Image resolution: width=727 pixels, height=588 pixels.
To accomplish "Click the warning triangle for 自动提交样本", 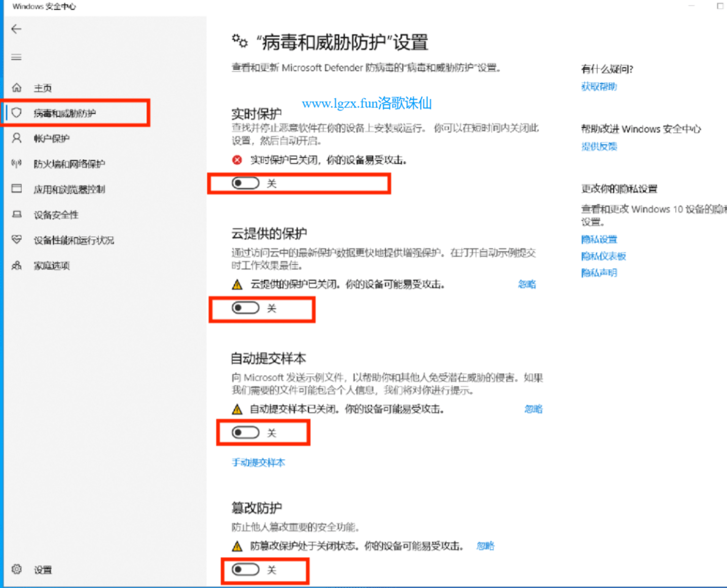I will pos(237,409).
